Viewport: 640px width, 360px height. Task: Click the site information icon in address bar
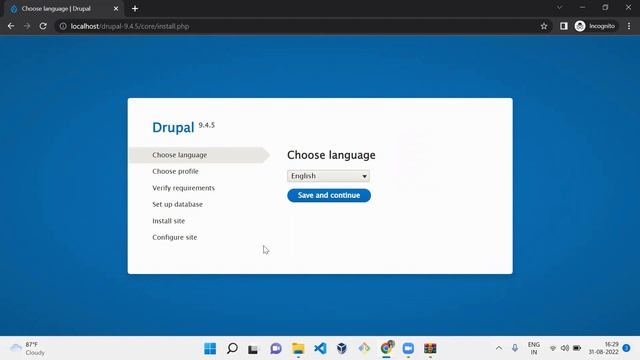[x=63, y=26]
